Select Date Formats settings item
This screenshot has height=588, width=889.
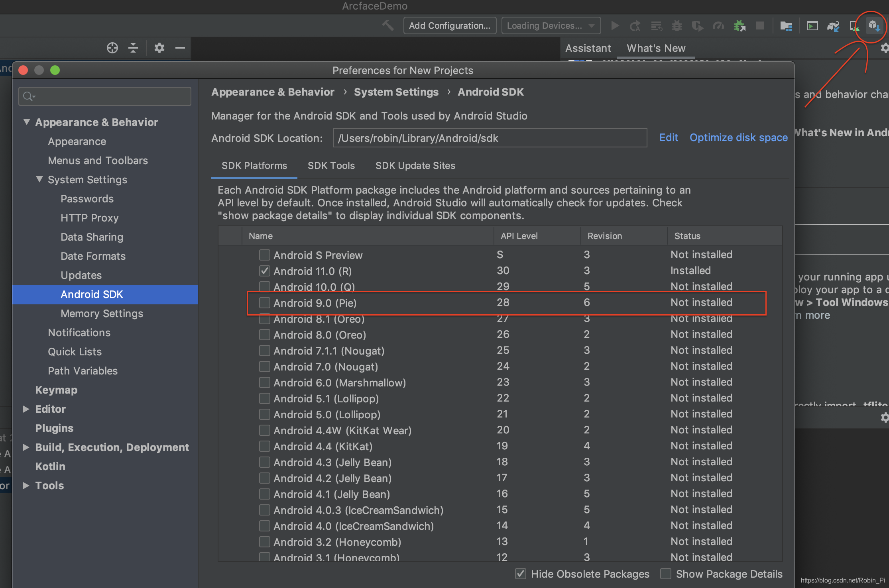pos(93,256)
